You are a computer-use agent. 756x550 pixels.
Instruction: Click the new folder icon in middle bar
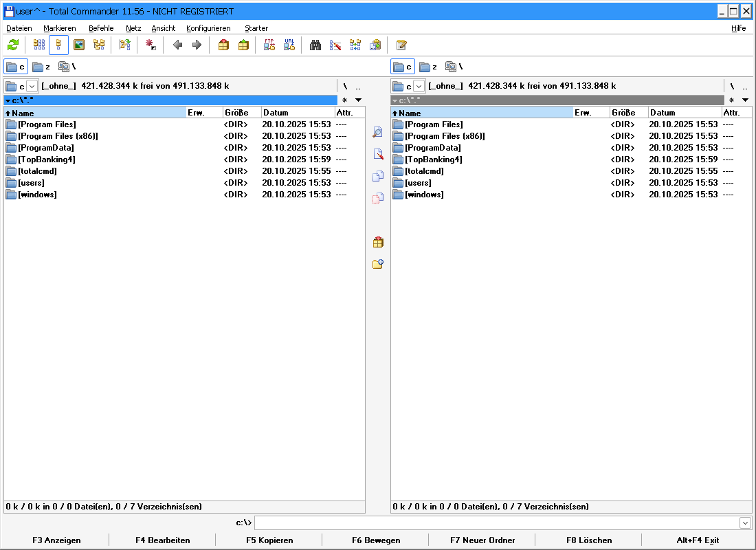pos(377,263)
